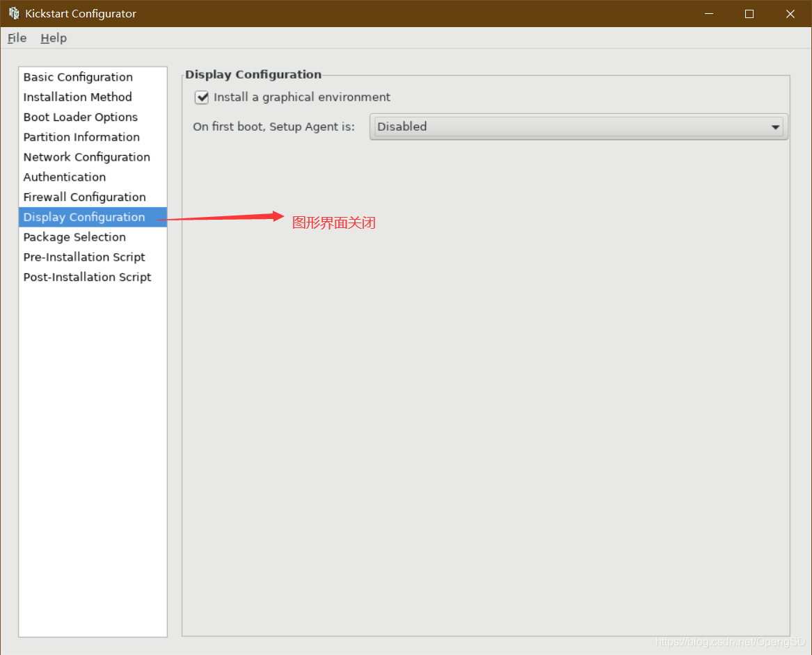This screenshot has width=812, height=655.
Task: Select Basic Configuration in the sidebar
Action: [93, 77]
